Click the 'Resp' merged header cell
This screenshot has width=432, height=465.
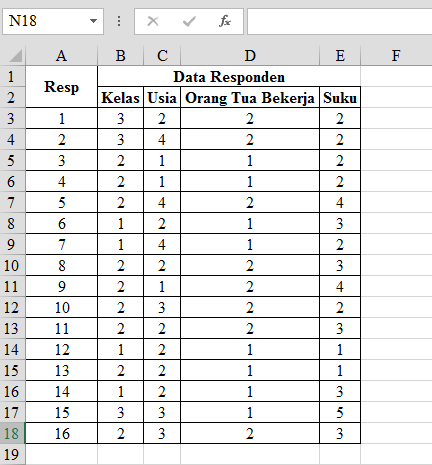61,87
